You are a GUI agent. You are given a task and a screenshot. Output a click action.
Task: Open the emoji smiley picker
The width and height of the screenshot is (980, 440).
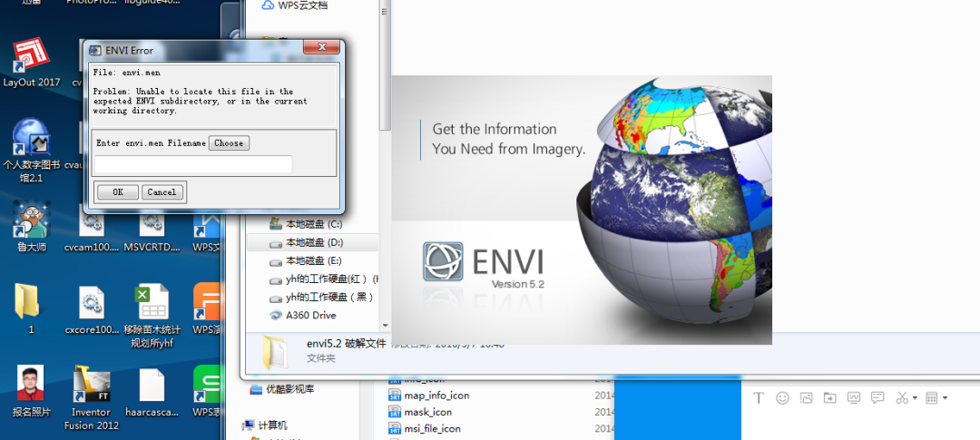[782, 397]
